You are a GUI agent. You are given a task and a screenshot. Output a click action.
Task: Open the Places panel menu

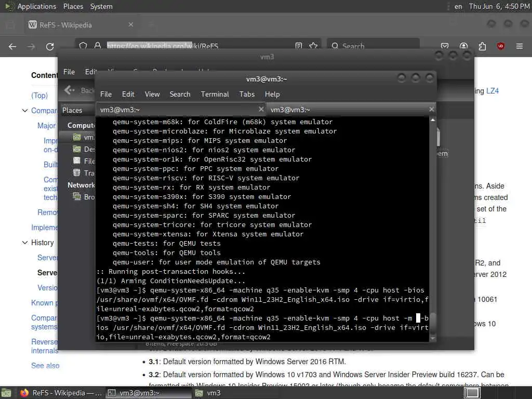73,6
